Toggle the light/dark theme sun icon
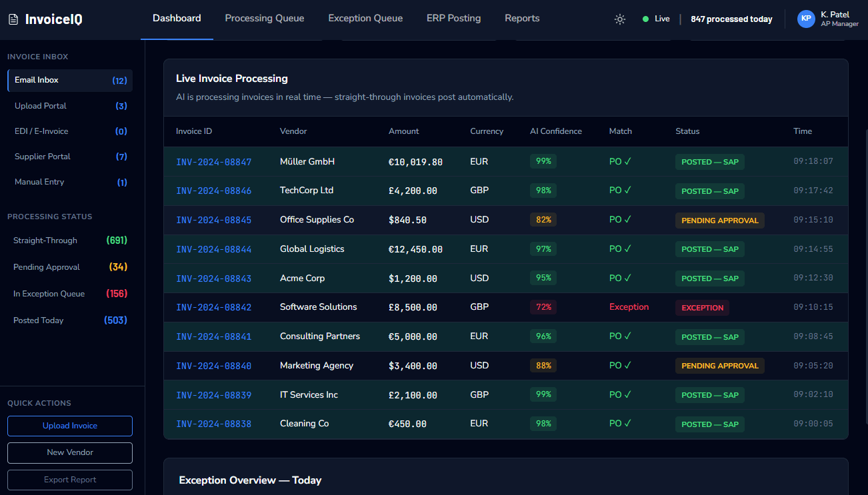 coord(620,19)
